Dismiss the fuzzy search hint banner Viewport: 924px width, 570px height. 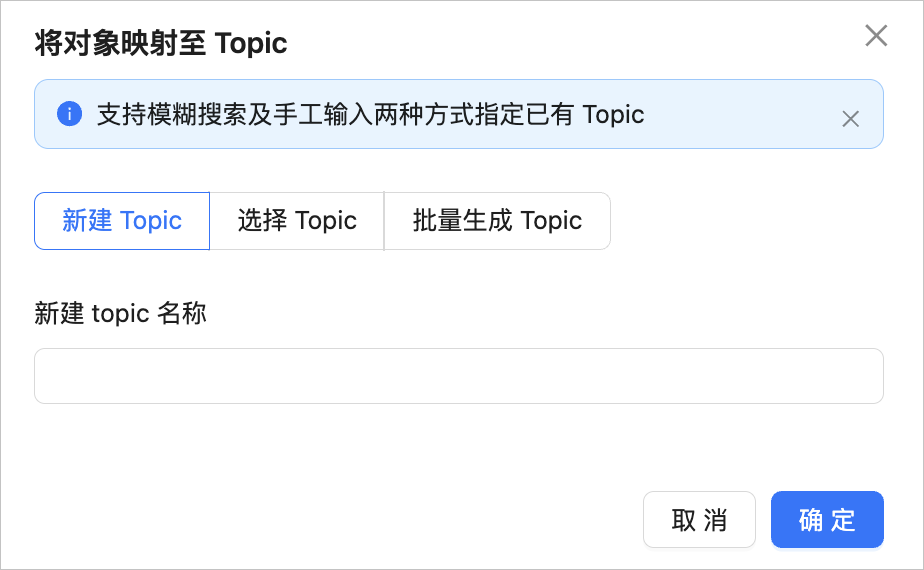tap(850, 119)
